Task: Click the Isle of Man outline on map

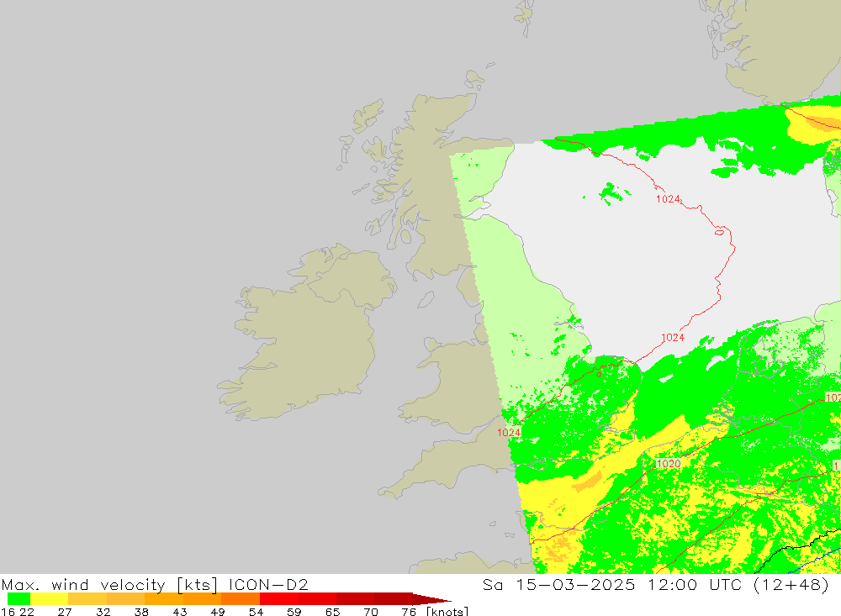Action: point(426,300)
